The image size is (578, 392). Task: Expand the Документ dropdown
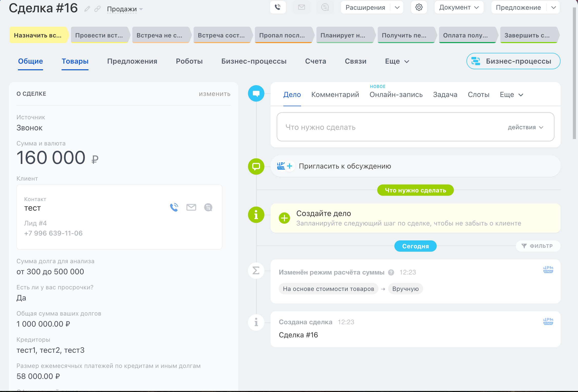pos(459,7)
